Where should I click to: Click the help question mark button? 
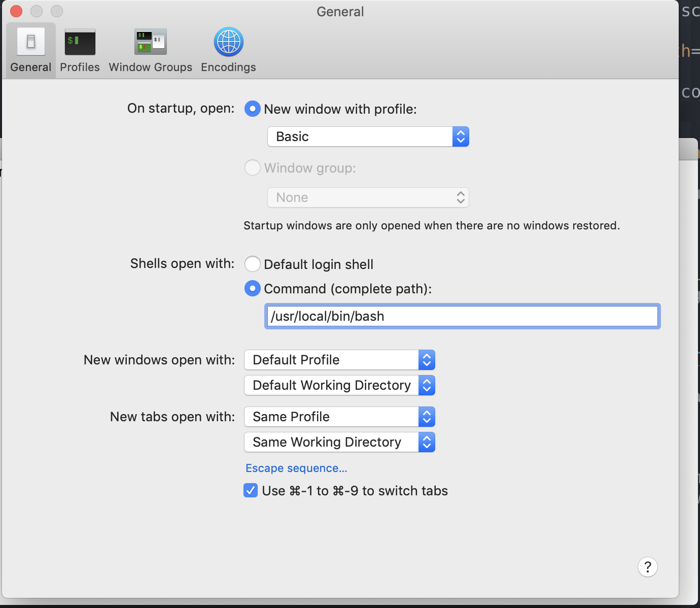click(647, 567)
